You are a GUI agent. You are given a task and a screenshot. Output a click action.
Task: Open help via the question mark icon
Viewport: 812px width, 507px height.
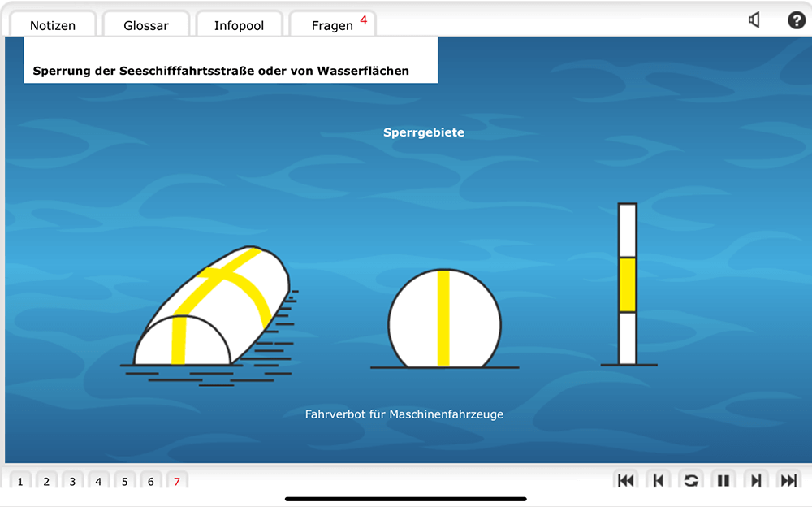[797, 20]
